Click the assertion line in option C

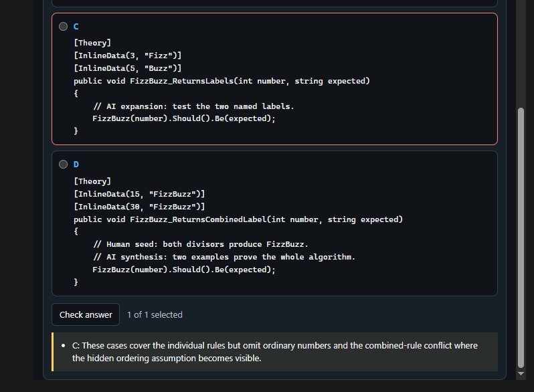[183, 118]
